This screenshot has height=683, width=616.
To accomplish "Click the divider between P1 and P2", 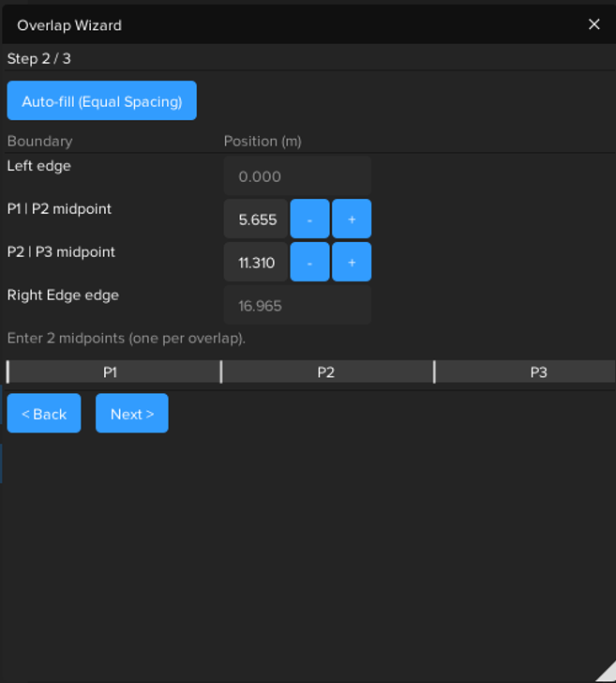I will tap(221, 372).
